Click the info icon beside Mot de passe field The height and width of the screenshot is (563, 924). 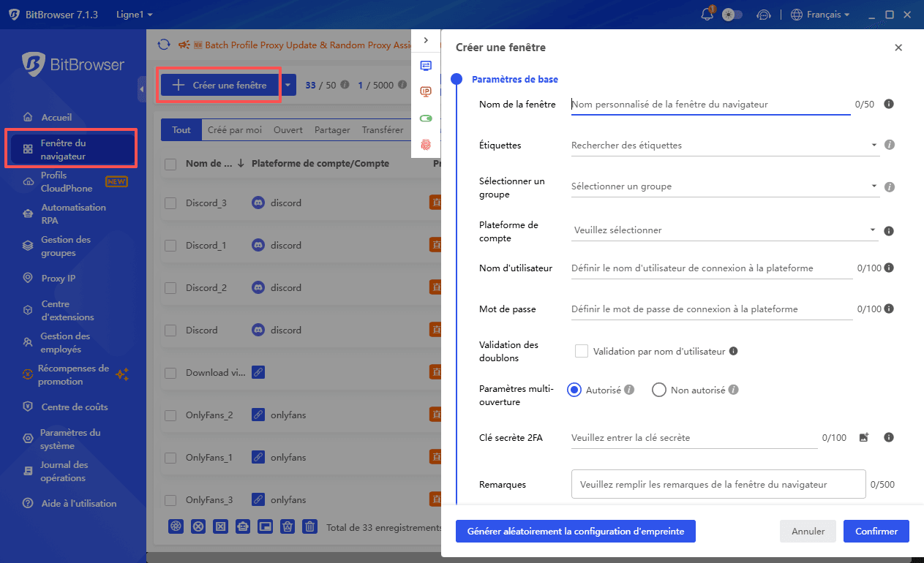coord(889,309)
